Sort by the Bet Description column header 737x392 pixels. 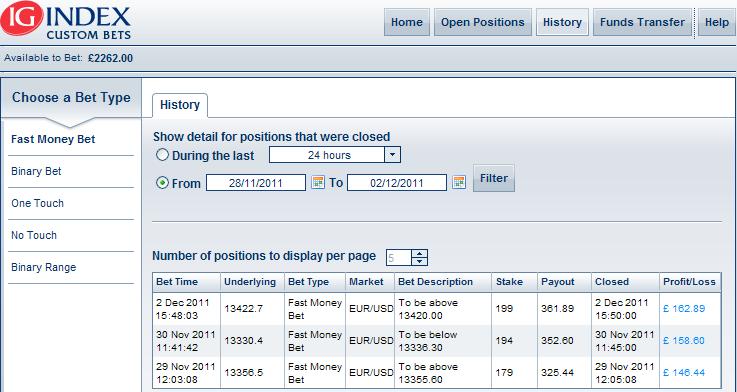(x=443, y=282)
